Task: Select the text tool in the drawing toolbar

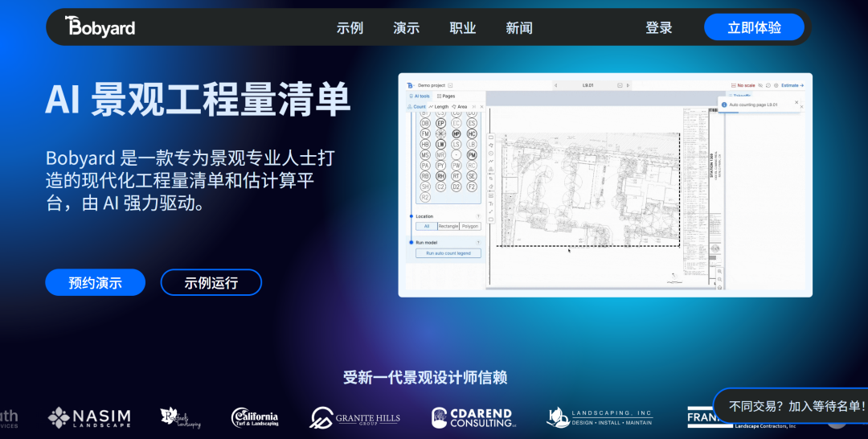Action: 491,203
